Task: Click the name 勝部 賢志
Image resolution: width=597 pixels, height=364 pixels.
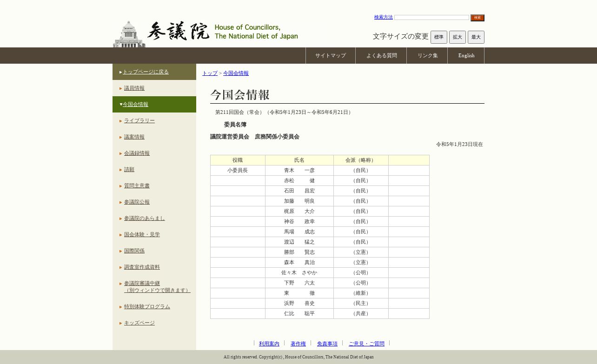Action: point(299,252)
